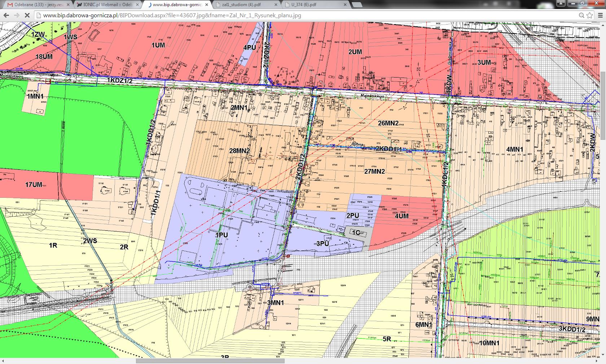Click the 2PU zone label
The width and height of the screenshot is (606, 364).
coord(352,216)
